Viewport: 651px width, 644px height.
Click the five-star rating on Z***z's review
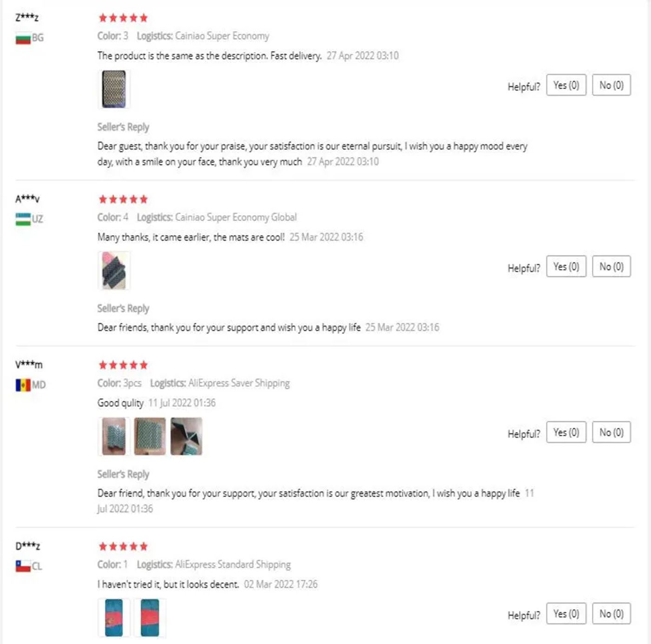(x=123, y=18)
